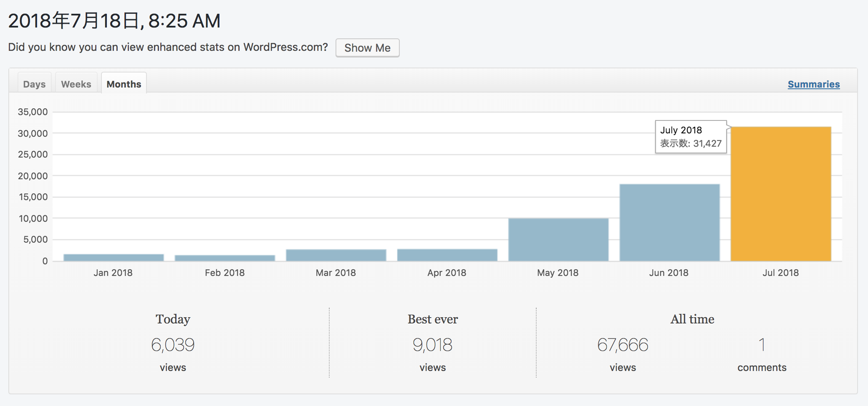Click the Jun 2018 axis label

point(669,273)
